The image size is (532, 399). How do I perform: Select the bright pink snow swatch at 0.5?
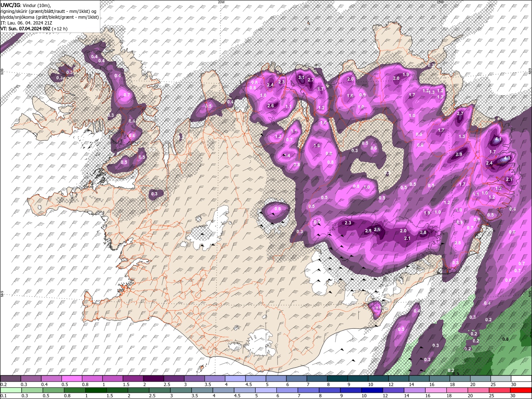[x=71, y=379]
